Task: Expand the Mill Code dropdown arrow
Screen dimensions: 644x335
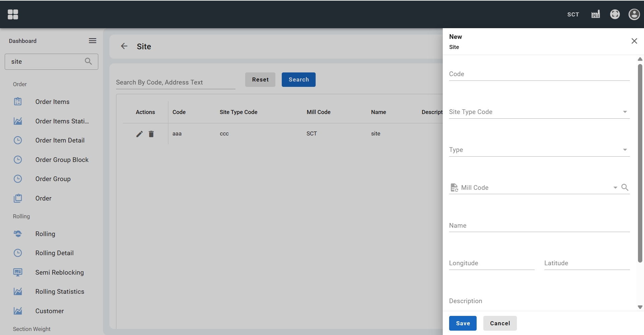Action: (615, 188)
